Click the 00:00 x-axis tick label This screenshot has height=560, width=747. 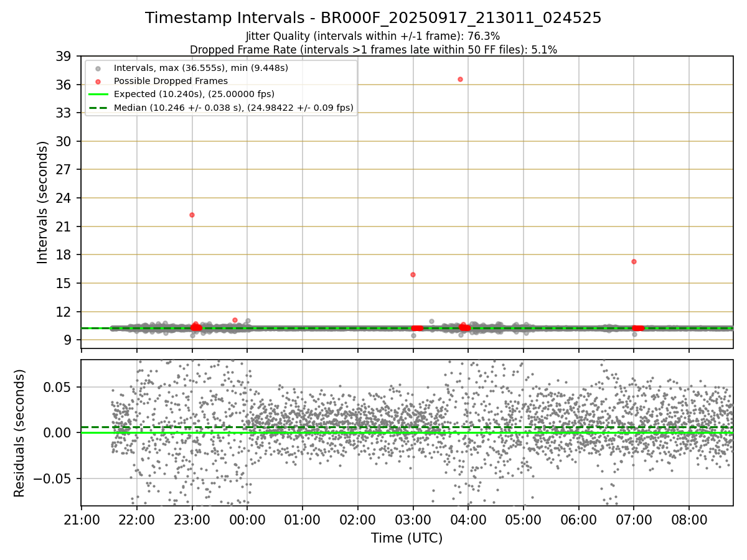[x=247, y=520]
